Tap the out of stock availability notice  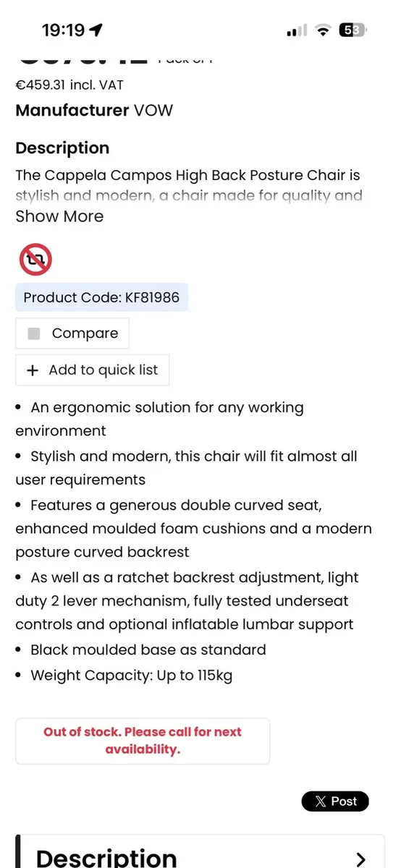coord(143,741)
